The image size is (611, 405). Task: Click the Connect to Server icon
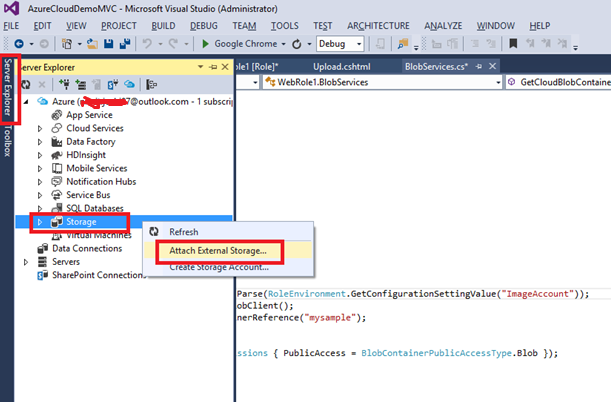[x=81, y=84]
